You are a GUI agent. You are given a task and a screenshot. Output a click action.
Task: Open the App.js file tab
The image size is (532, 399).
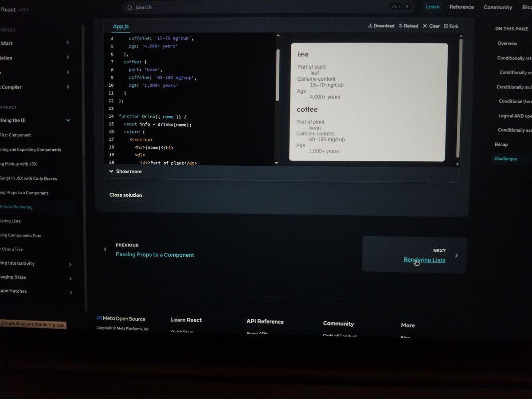tap(121, 27)
